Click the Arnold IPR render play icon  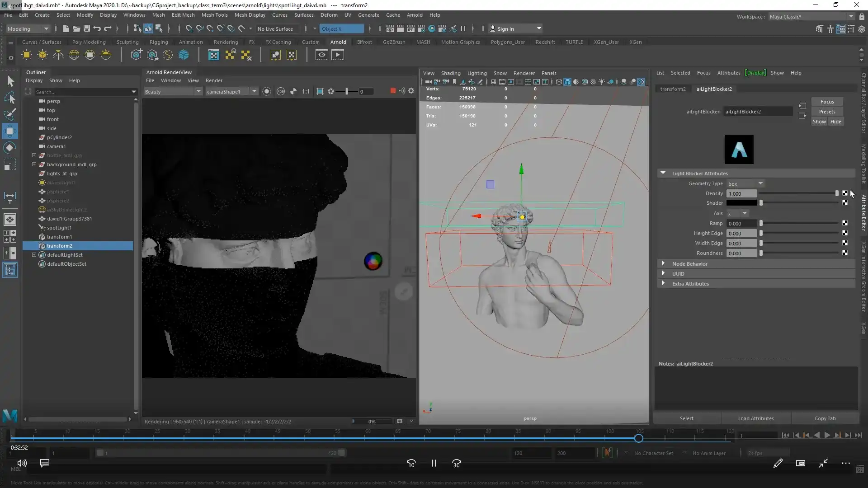click(337, 55)
